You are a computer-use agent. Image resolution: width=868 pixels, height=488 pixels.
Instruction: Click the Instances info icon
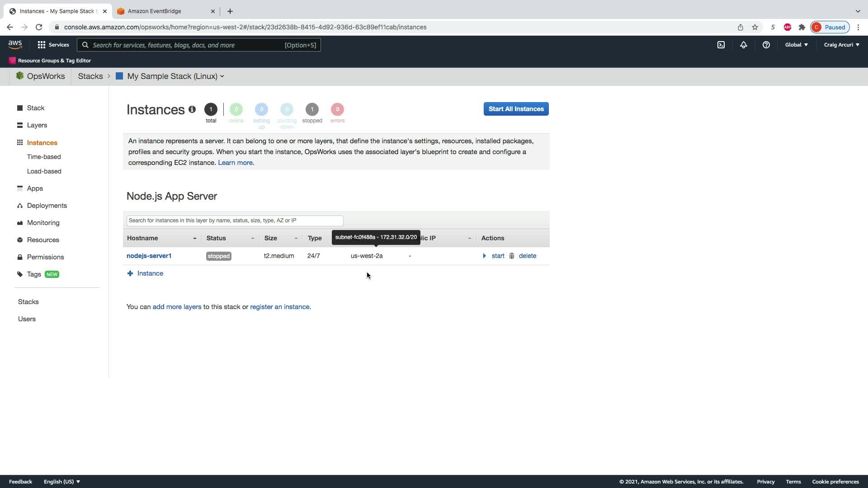[192, 109]
